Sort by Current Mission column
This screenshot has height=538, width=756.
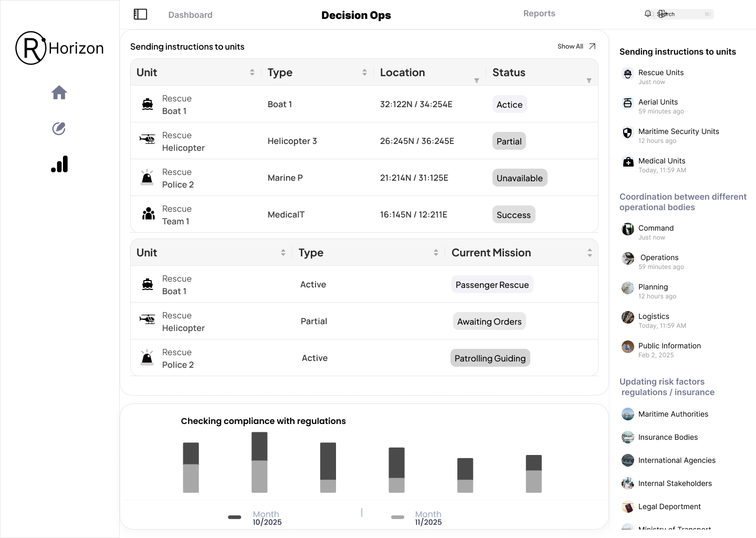pos(590,253)
